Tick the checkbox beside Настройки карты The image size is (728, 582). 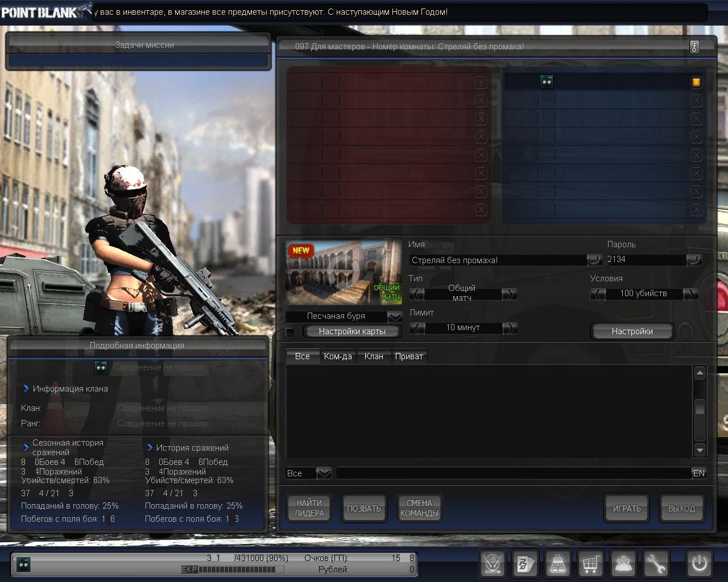[x=290, y=332]
